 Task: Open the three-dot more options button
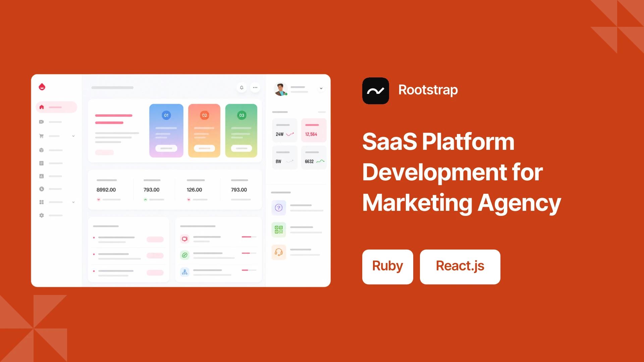click(255, 87)
